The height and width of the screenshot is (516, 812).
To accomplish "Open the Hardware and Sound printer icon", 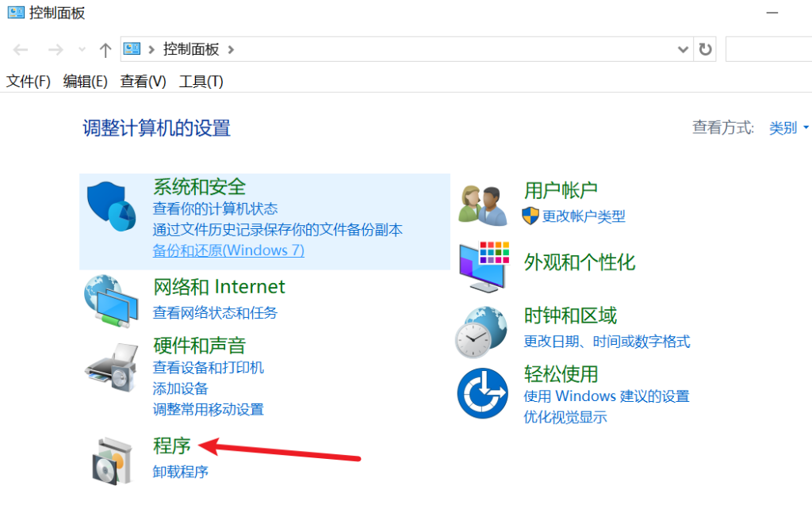I will click(x=111, y=366).
